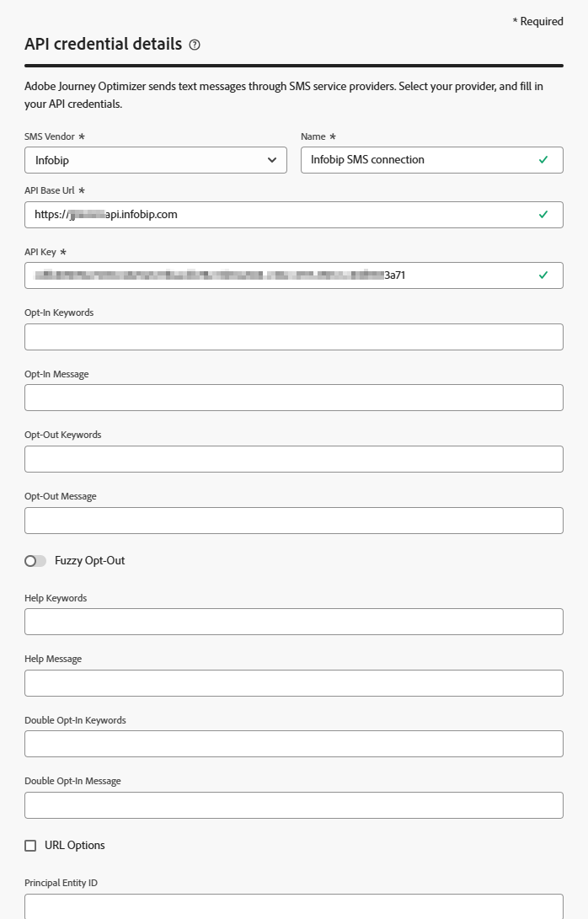Viewport: 588px width, 919px height.
Task: Click the checkmark in API Base Url field
Action: point(543,215)
